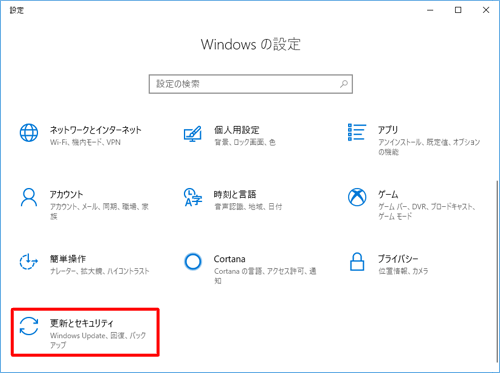The image size is (500, 373).
Task: Click the アプリ list icon
Action: (357, 132)
